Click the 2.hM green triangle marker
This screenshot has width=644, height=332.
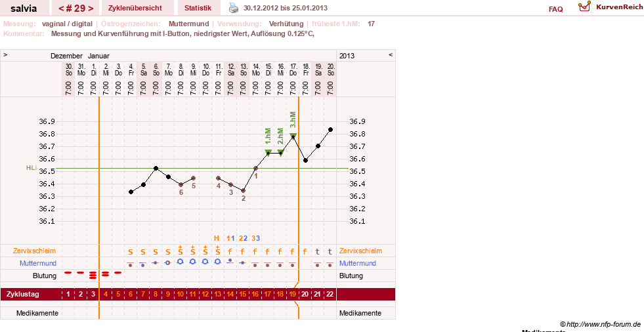[280, 153]
